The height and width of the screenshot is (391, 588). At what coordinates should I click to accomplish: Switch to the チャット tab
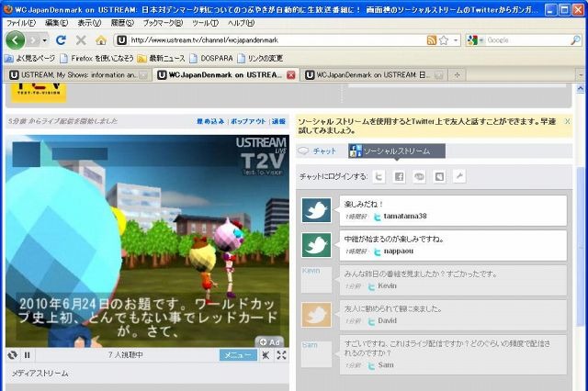pyautogui.click(x=317, y=151)
